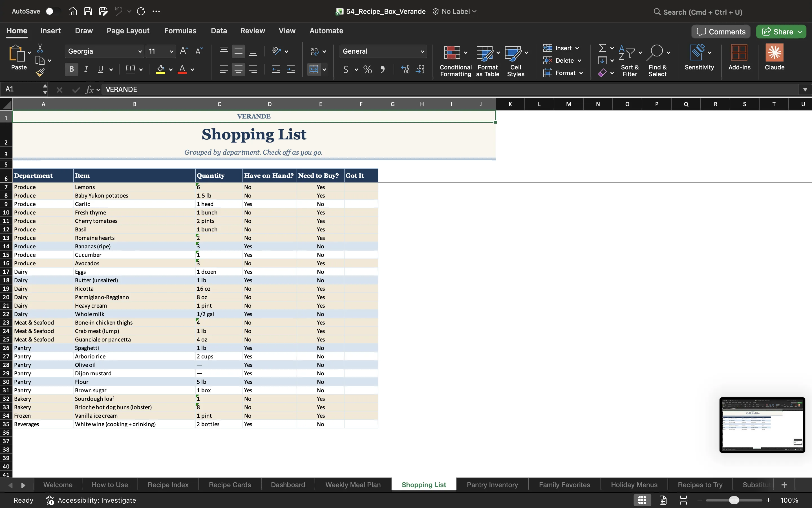
Task: Toggle the AutoSave switch
Action: coord(53,11)
